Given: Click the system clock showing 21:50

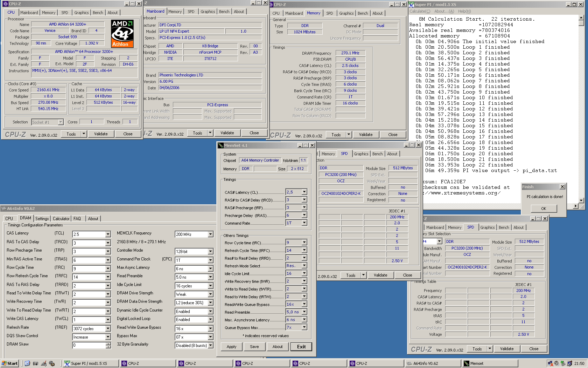Looking at the screenshot, I should [x=579, y=363].
